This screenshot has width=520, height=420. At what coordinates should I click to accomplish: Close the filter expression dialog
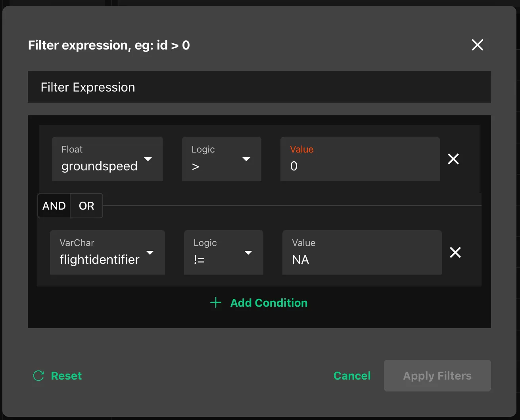click(x=477, y=45)
